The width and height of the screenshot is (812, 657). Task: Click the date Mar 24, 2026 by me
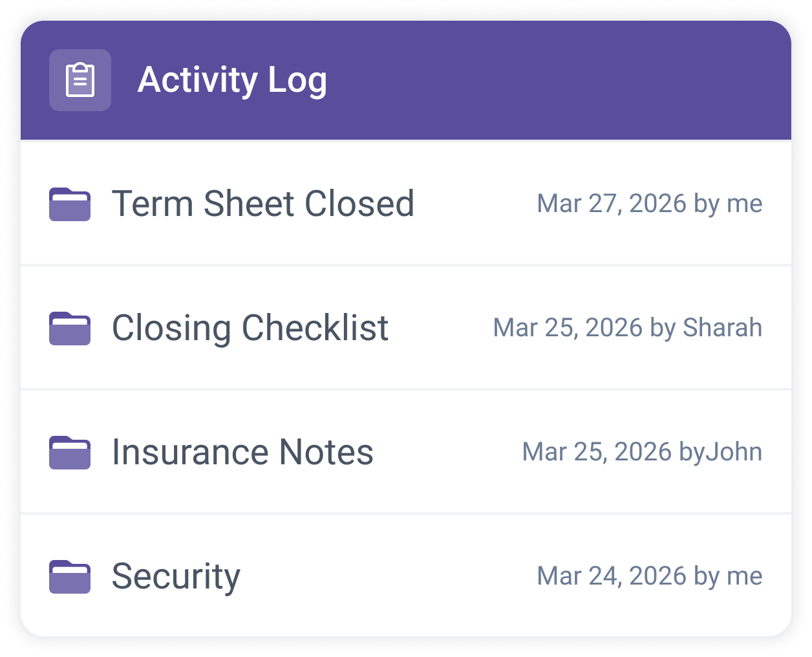(x=650, y=576)
